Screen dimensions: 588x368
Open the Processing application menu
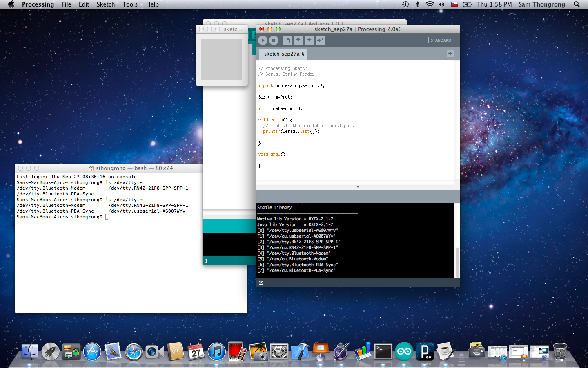pyautogui.click(x=38, y=4)
